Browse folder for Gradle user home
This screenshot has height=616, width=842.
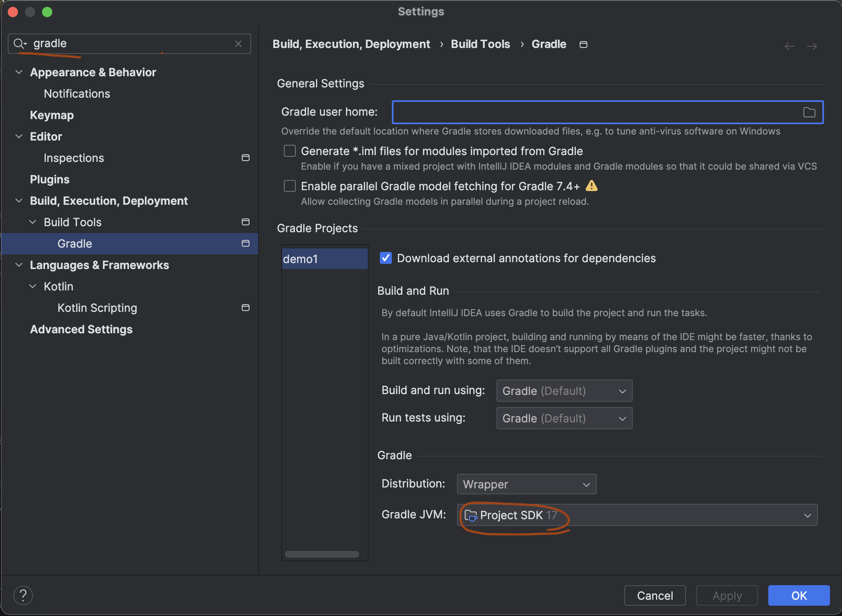(x=809, y=112)
